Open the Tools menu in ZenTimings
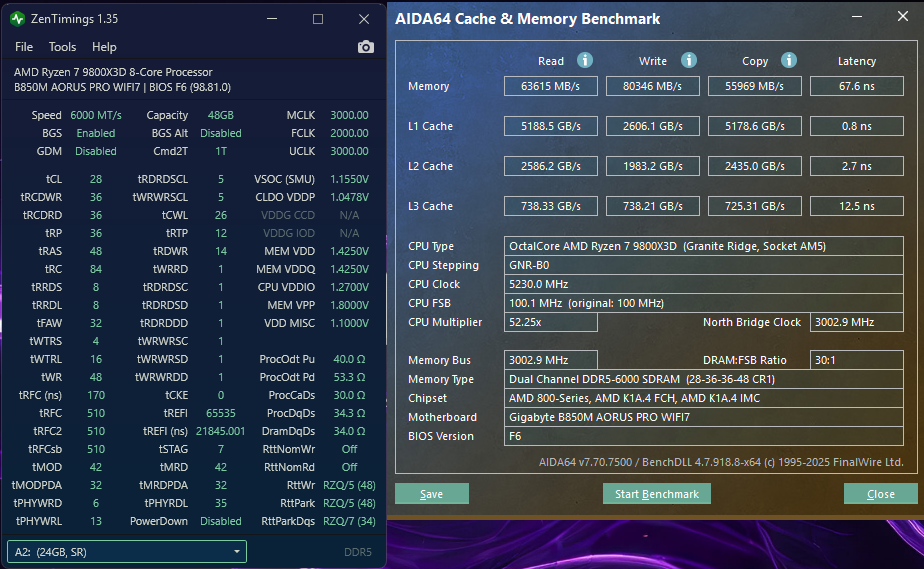Screen dimensions: 924x569 (x=62, y=47)
